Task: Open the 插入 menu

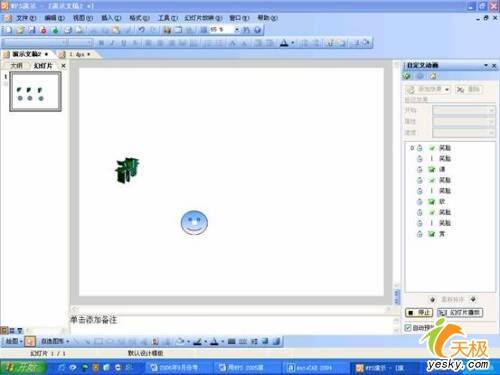Action: point(111,18)
